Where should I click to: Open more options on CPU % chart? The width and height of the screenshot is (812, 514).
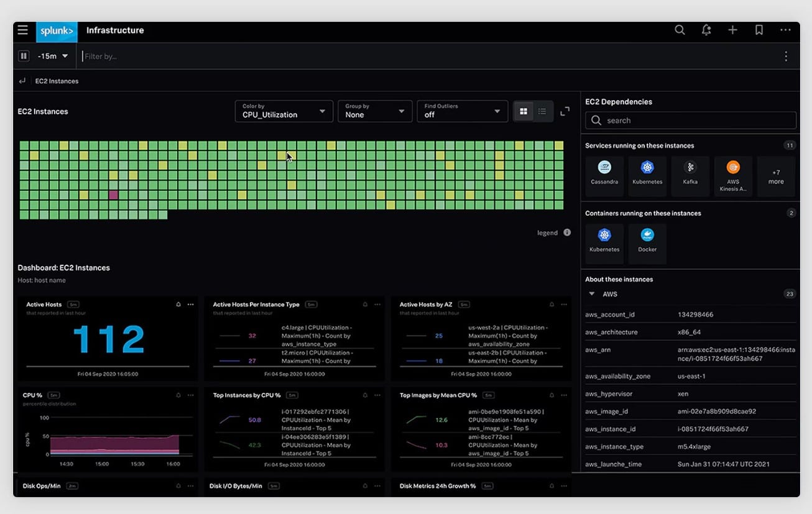190,395
